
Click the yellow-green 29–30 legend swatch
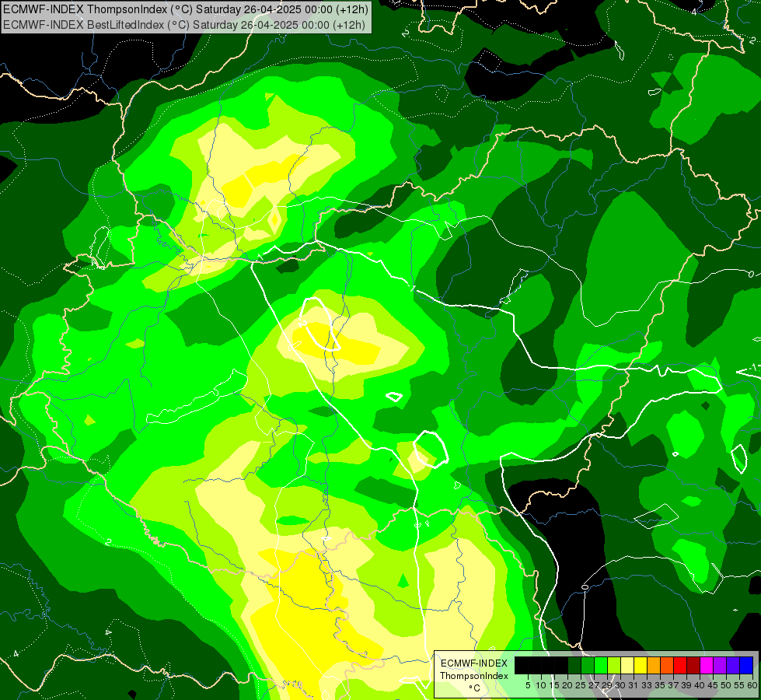point(614,665)
